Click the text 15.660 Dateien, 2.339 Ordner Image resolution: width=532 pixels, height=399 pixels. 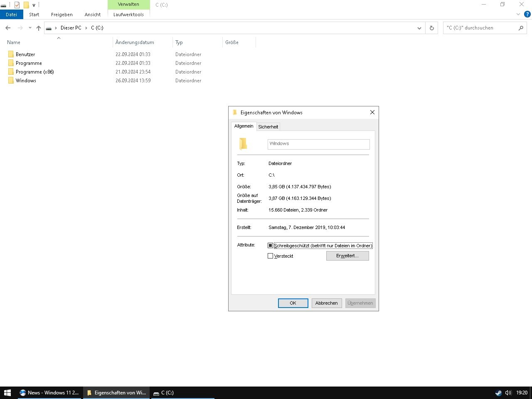point(298,210)
